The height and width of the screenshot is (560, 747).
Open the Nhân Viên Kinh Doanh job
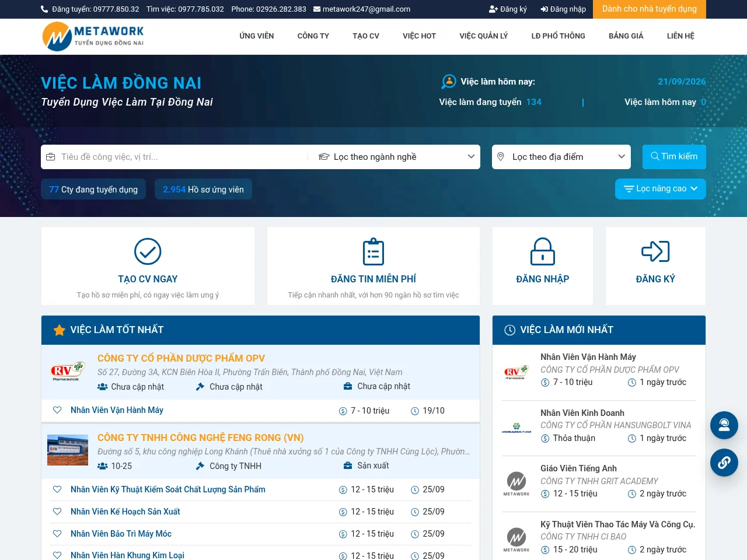click(582, 413)
